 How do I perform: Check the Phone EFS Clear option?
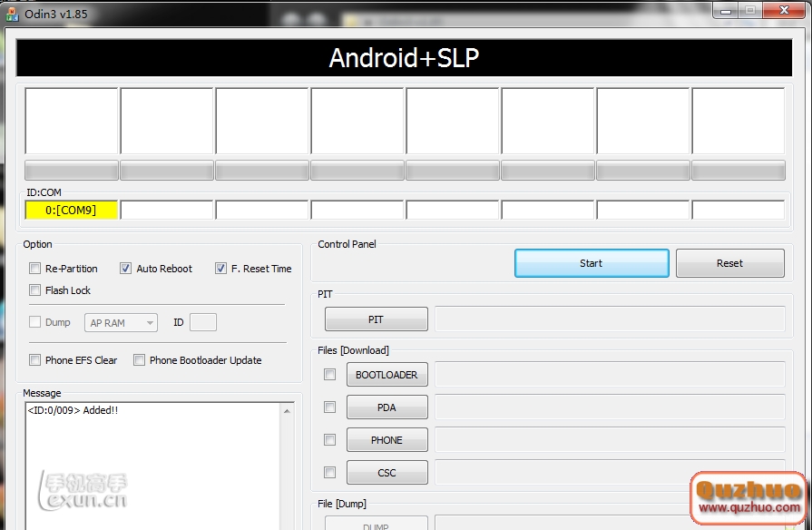34,360
